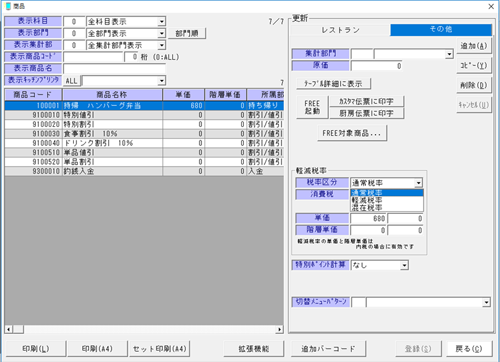Expand the 特別ポイント計算 dropdown
The width and height of the screenshot is (500, 362).
pyautogui.click(x=404, y=265)
